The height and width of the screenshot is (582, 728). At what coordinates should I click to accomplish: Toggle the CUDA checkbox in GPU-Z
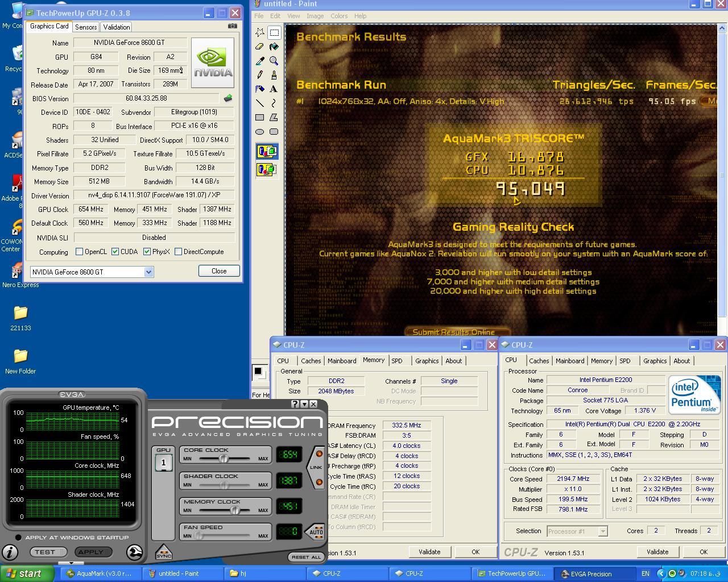point(115,252)
